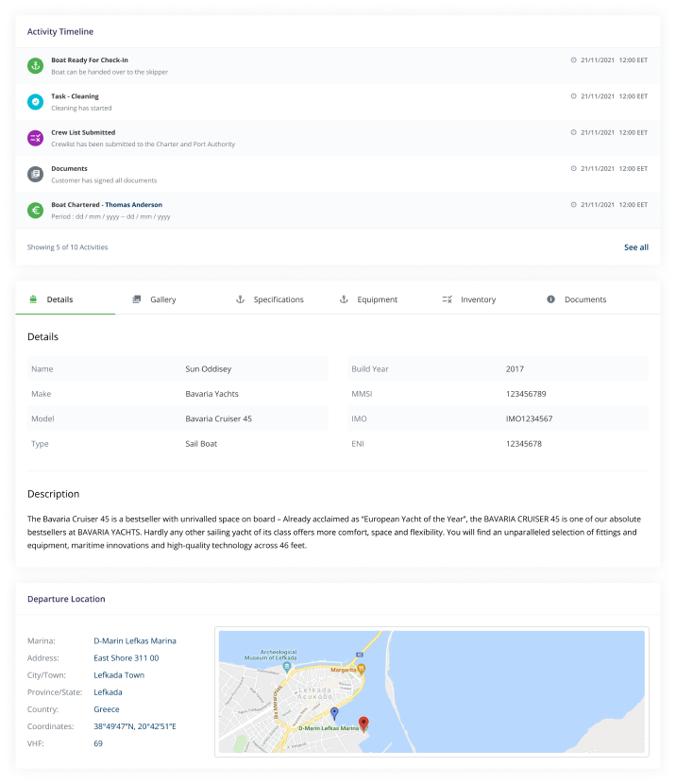Click the D-Marin Lefkas Marina value
The image size is (676, 784).
(x=134, y=641)
